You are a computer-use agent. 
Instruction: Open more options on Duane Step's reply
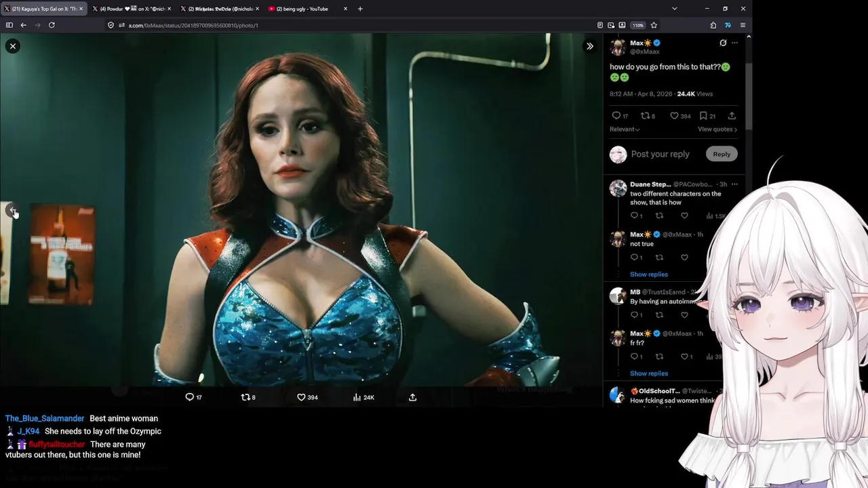[734, 184]
